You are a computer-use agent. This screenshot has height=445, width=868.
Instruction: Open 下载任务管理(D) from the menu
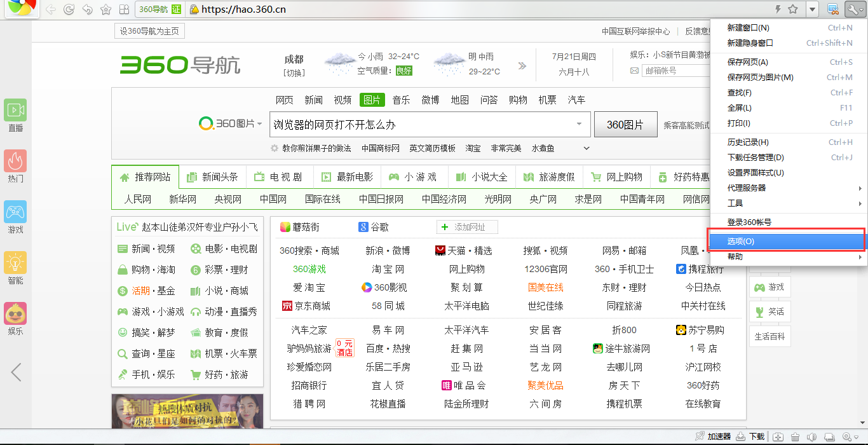(787, 158)
